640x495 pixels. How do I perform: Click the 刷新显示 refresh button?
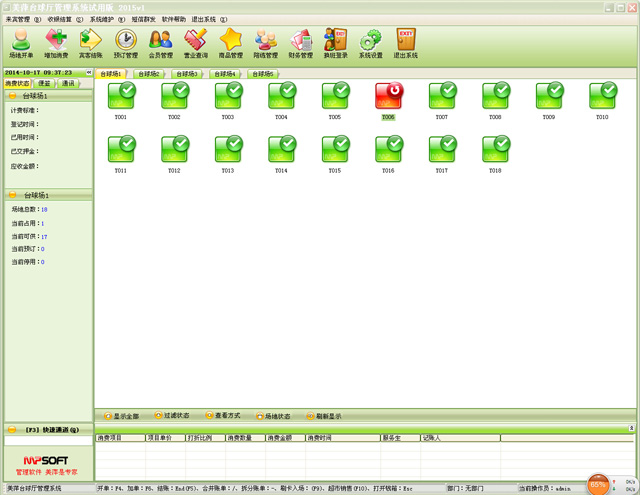point(324,416)
